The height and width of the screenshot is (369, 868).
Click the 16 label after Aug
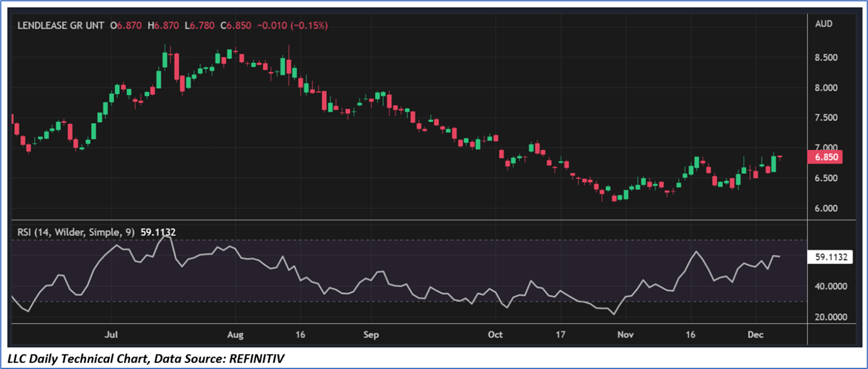[301, 334]
